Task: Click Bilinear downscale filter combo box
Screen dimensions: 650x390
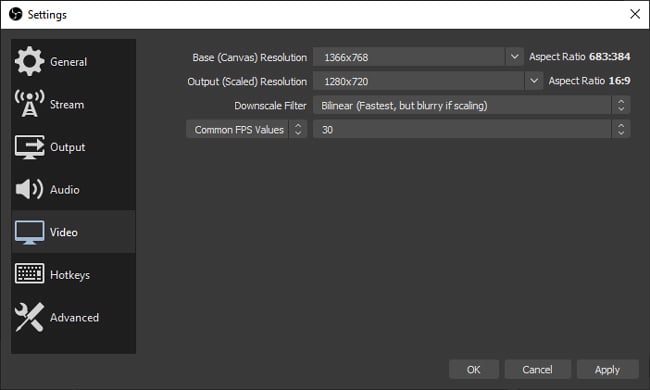Action: point(472,105)
